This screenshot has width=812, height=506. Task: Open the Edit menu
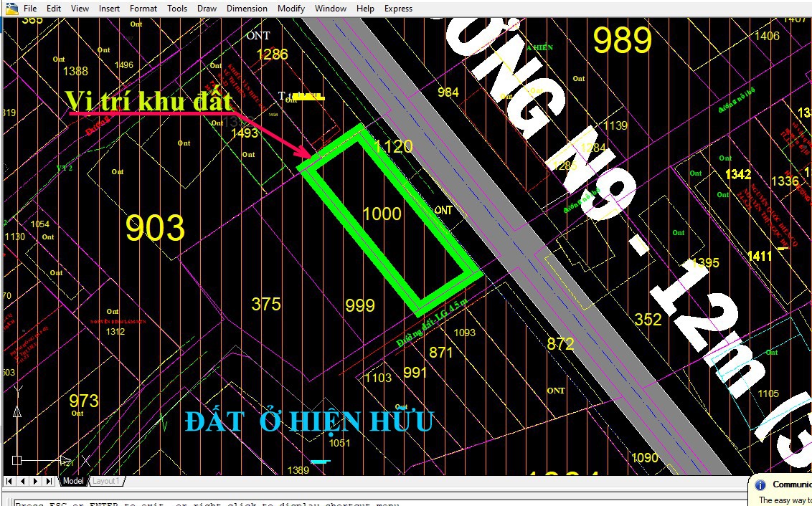point(54,9)
